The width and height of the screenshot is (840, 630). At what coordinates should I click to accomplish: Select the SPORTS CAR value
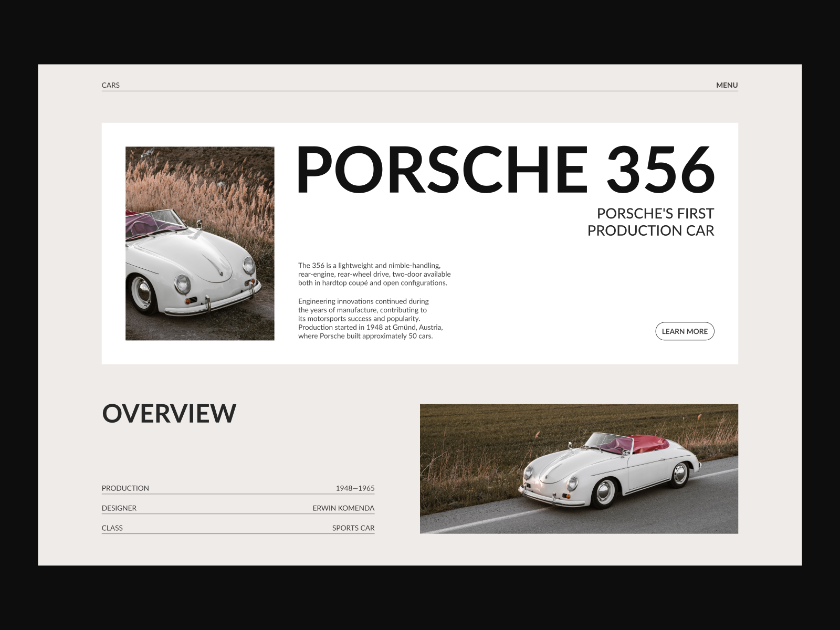[353, 528]
